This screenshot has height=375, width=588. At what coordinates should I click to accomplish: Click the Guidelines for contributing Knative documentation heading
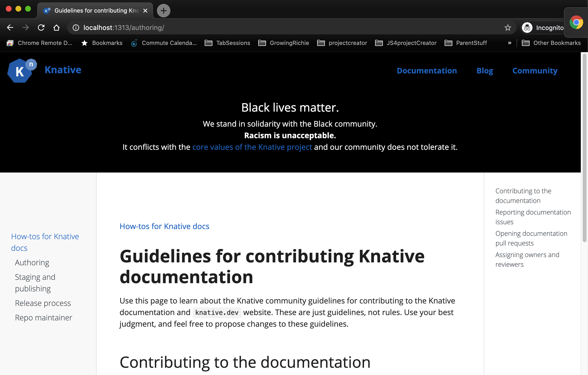(x=272, y=267)
